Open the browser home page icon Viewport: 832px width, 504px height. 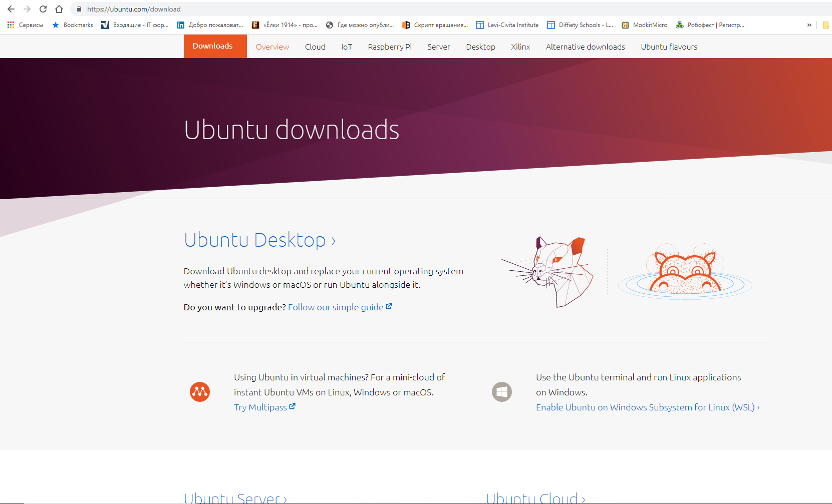click(x=59, y=9)
